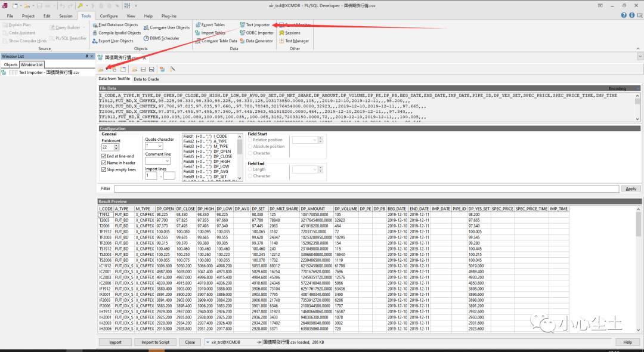This screenshot has width=644, height=352.
Task: Click the field list scrollbar
Action: point(240,157)
